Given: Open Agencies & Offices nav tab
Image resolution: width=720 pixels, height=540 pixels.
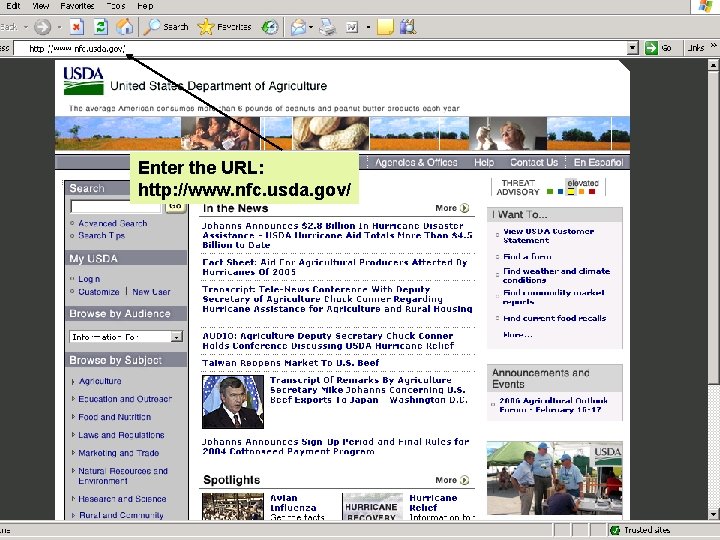Looking at the screenshot, I should pyautogui.click(x=416, y=163).
